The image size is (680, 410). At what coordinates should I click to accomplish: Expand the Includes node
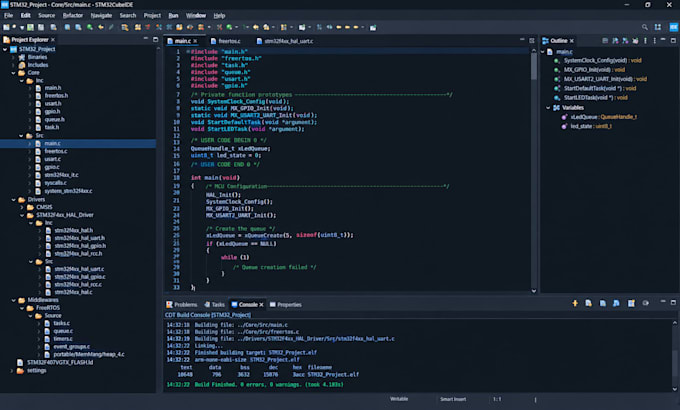pos(13,65)
